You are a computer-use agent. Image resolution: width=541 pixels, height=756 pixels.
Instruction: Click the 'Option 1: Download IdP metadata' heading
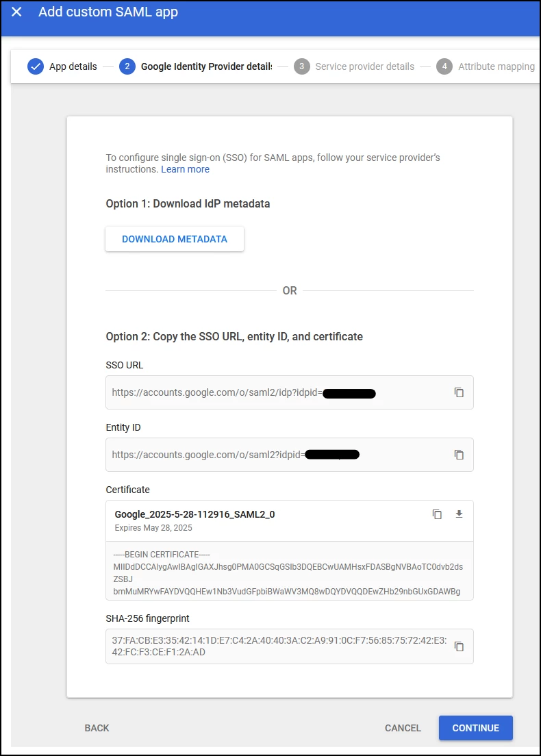point(188,204)
